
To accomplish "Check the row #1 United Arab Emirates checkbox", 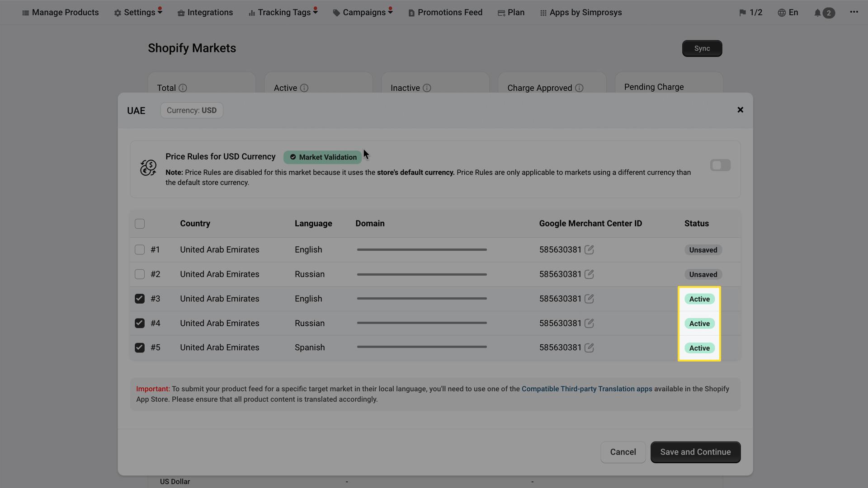I will point(139,249).
